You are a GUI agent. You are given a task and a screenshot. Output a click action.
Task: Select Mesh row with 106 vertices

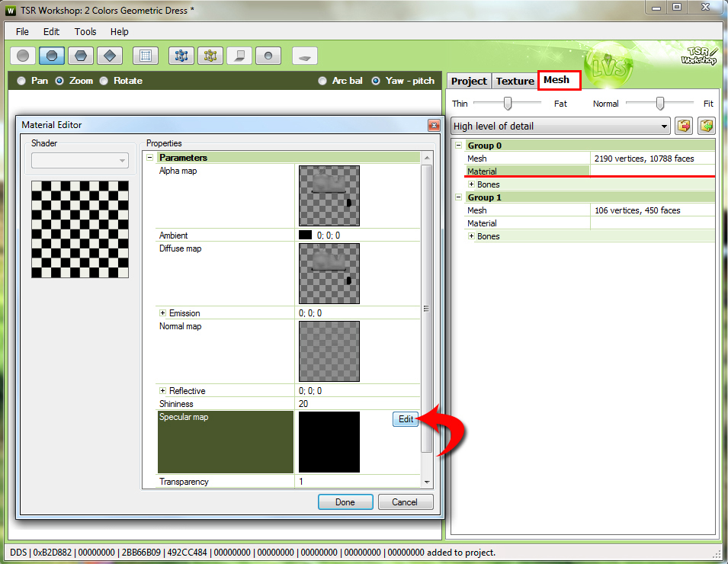pyautogui.click(x=590, y=210)
